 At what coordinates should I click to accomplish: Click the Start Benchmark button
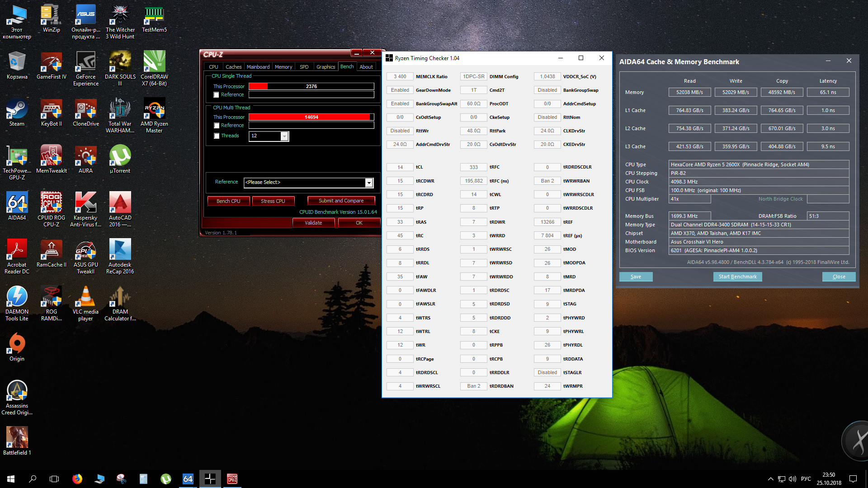point(737,277)
